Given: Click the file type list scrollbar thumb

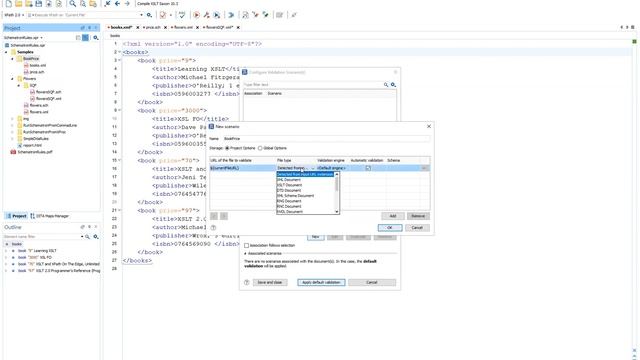Looking at the screenshot, I should pos(337,184).
